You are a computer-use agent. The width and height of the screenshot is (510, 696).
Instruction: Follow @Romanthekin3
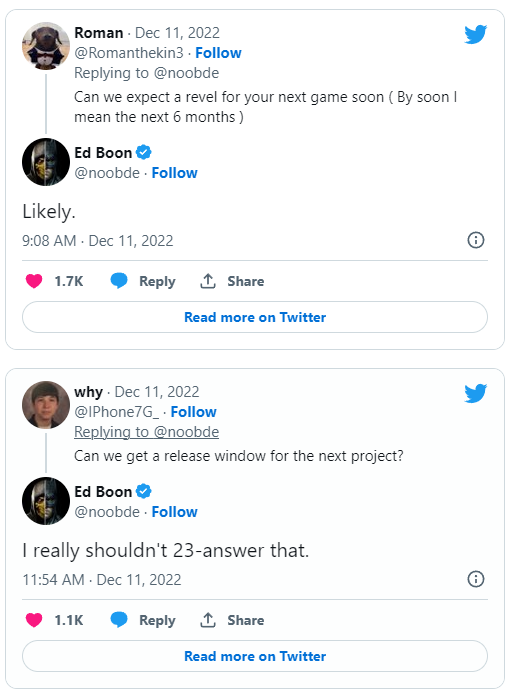coord(218,53)
